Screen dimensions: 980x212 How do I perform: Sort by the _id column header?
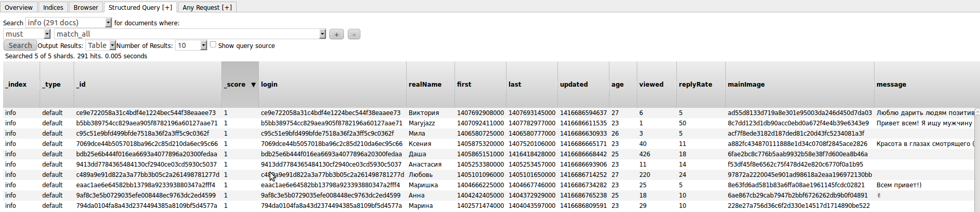click(x=148, y=85)
